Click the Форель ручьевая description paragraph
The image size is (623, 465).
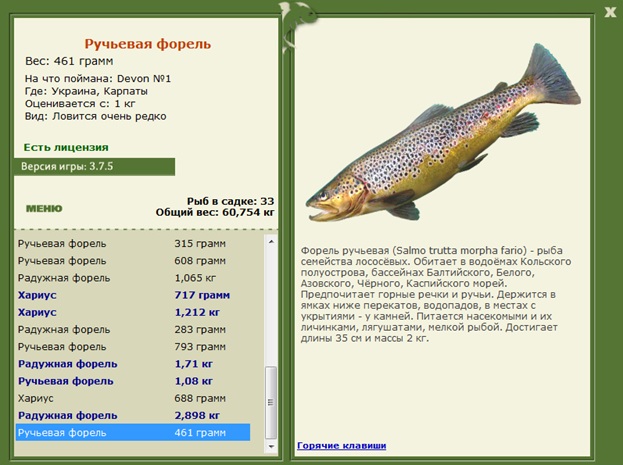tap(436, 294)
